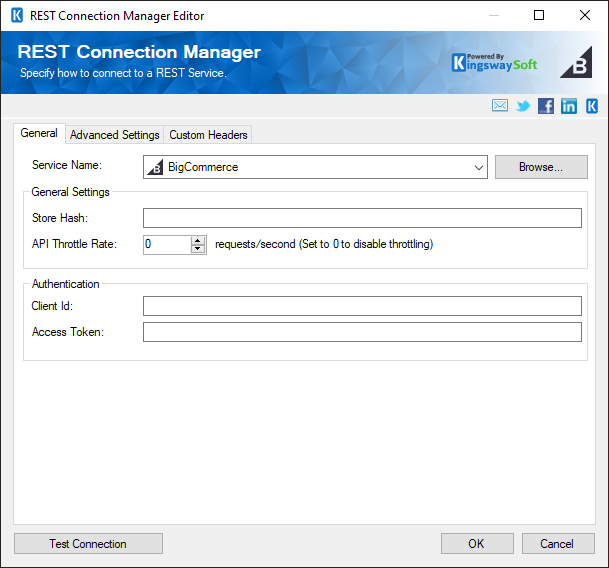The width and height of the screenshot is (609, 568).
Task: Click the 'Service Name:' label
Action: 67,165
